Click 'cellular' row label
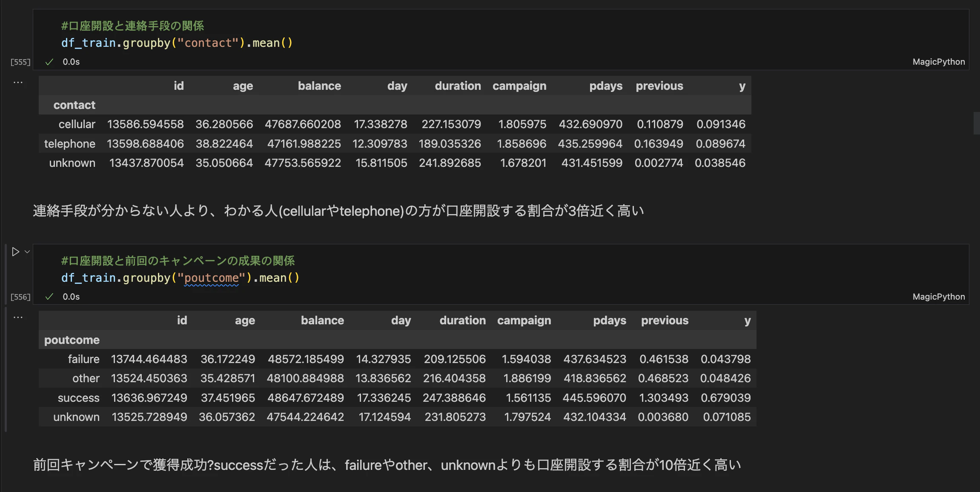Viewport: 980px width, 492px height. pyautogui.click(x=77, y=124)
